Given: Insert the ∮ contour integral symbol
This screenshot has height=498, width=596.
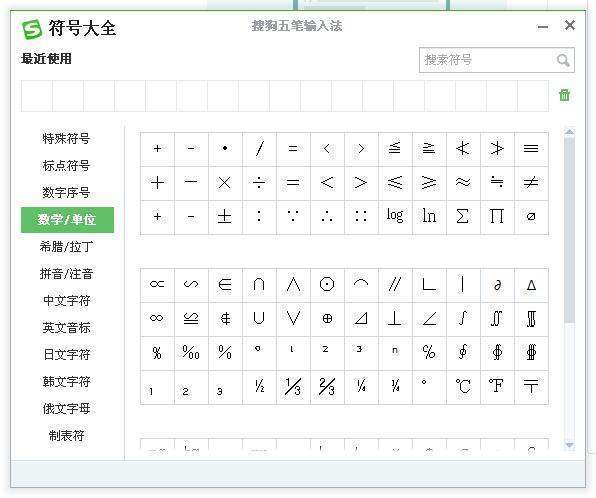Looking at the screenshot, I should [463, 353].
